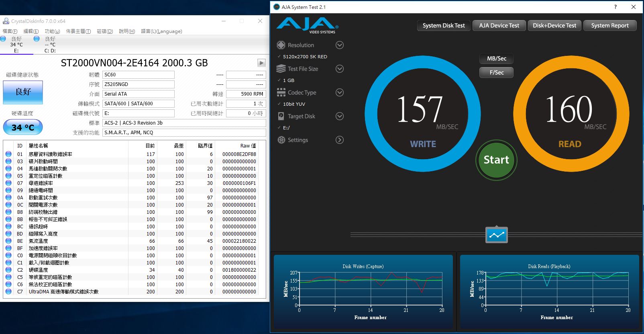
Task: Click the 5900 RPM rotation field
Action: click(x=246, y=94)
